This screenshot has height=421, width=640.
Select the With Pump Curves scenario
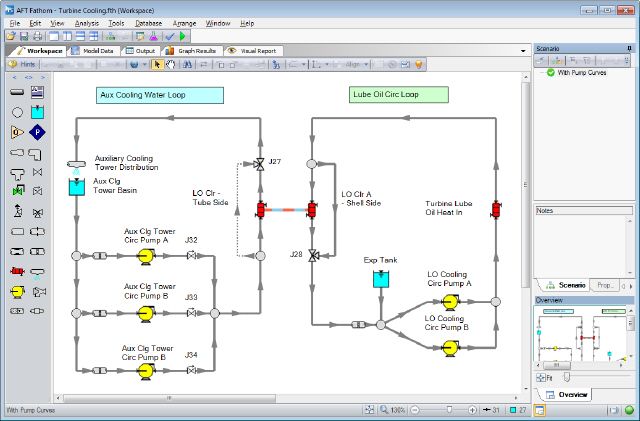(582, 73)
